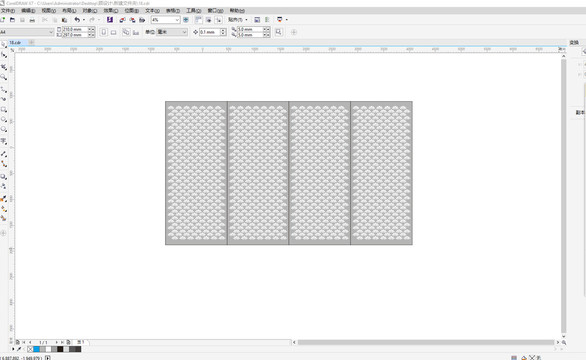This screenshot has width=586, height=360.
Task: Select the Zoom tool in toolbox
Action: coord(3,77)
